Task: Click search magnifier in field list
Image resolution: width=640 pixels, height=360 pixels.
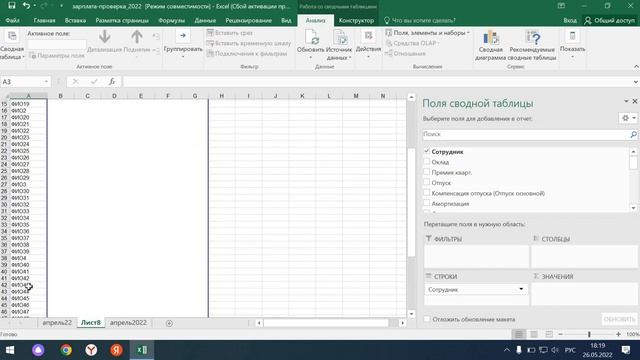Action: [x=633, y=134]
